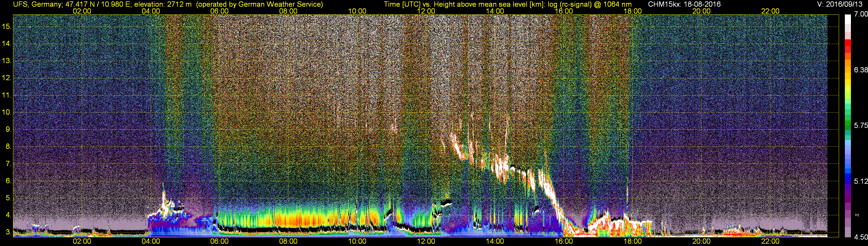Screen dimensions: 868x246
Task: Click the 11 km height axis label
Action: coord(7,95)
